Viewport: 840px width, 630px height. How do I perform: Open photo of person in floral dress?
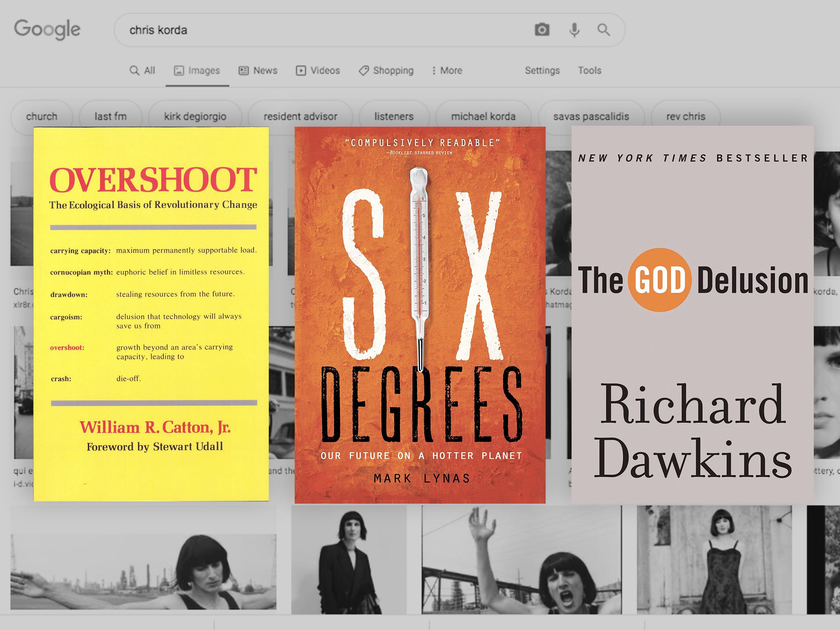(x=714, y=560)
